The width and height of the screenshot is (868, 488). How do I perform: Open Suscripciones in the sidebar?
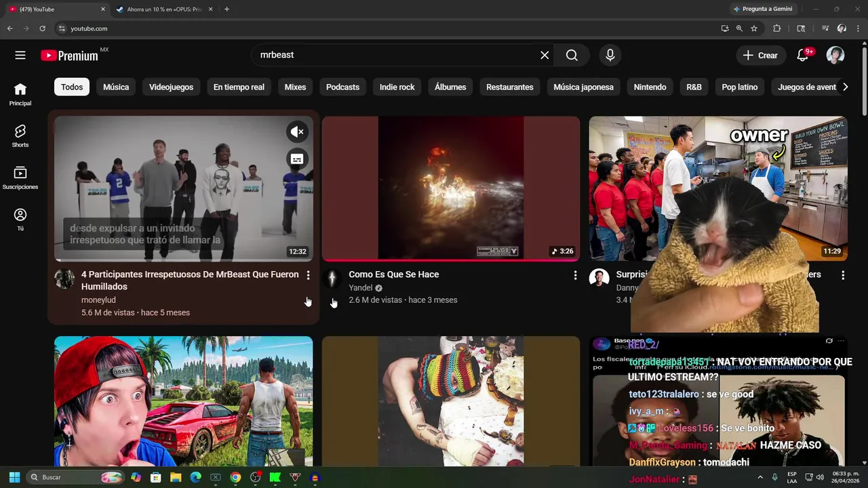click(20, 178)
